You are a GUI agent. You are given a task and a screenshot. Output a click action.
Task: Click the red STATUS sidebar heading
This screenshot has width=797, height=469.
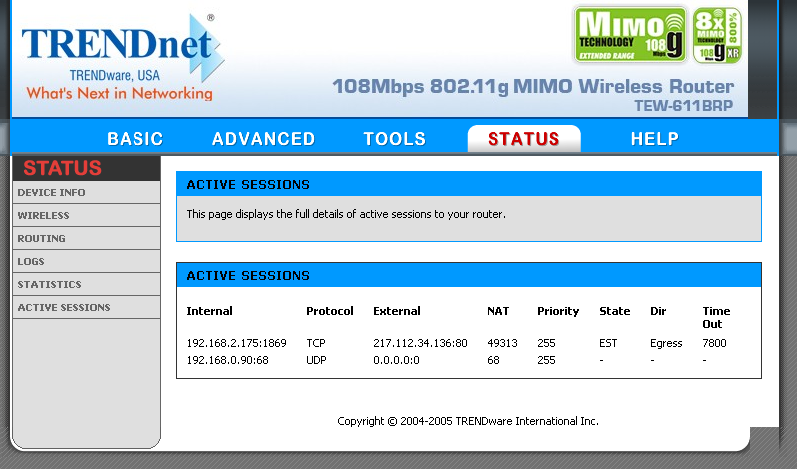coord(62,168)
